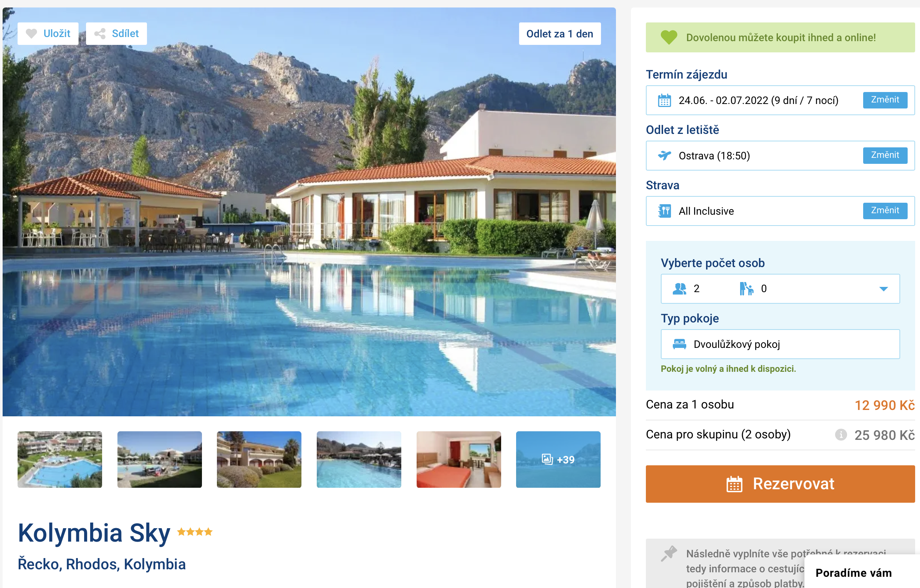The width and height of the screenshot is (920, 588).
Task: Click the children count icon
Action: tap(746, 289)
